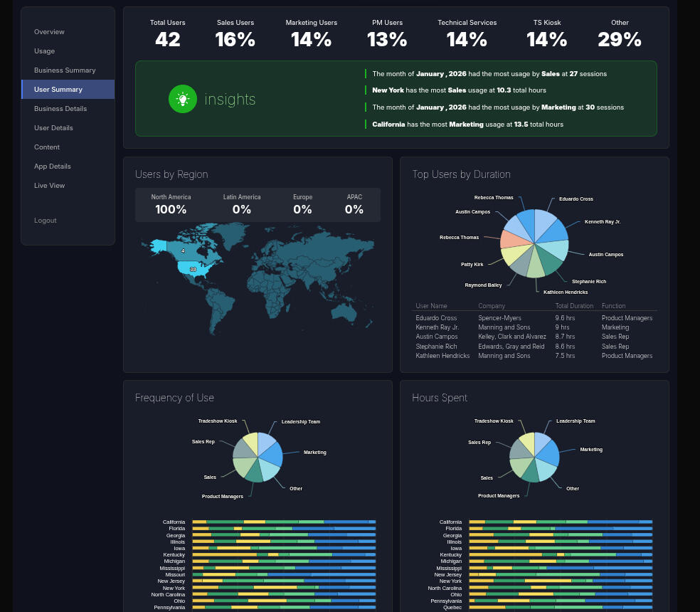The width and height of the screenshot is (700, 612).
Task: Click the green insights lightbulb icon
Action: [x=183, y=99]
